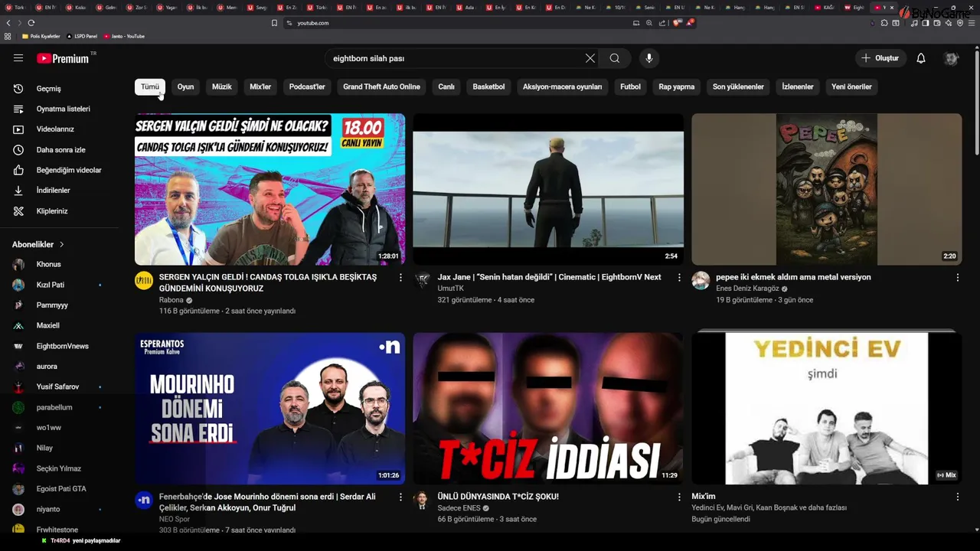Viewport: 980px width, 551px height.
Task: Open the Polis Kıyafetler bookmark folder
Action: click(x=41, y=36)
